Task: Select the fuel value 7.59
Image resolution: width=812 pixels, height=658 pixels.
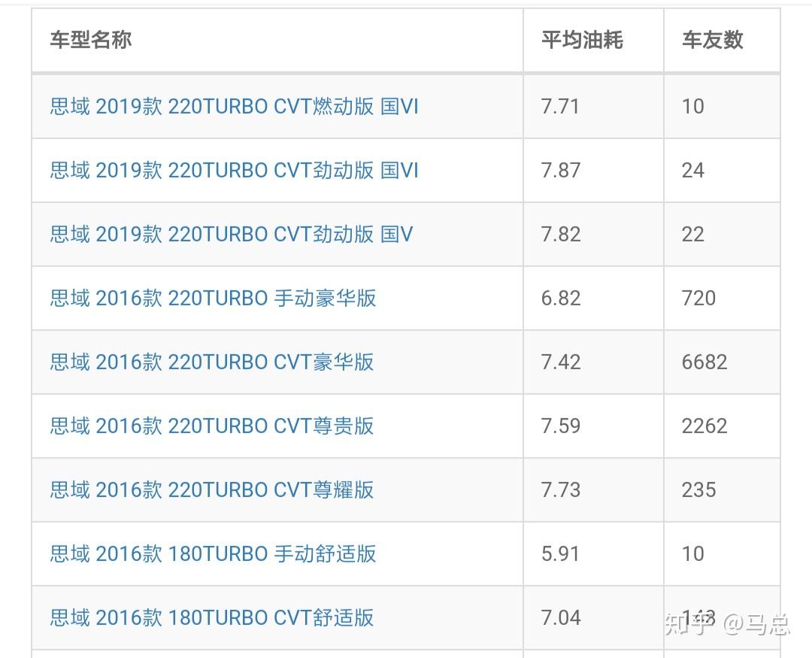Action: [x=561, y=426]
